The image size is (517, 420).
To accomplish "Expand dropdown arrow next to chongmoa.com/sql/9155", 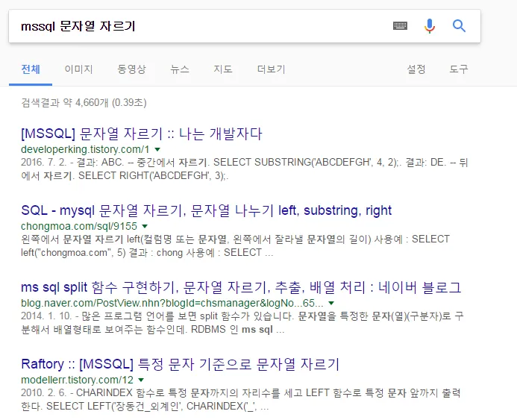I will (x=145, y=226).
